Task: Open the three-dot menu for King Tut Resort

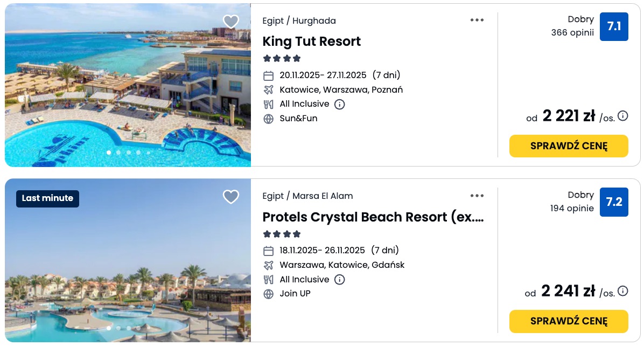Action: [x=477, y=20]
